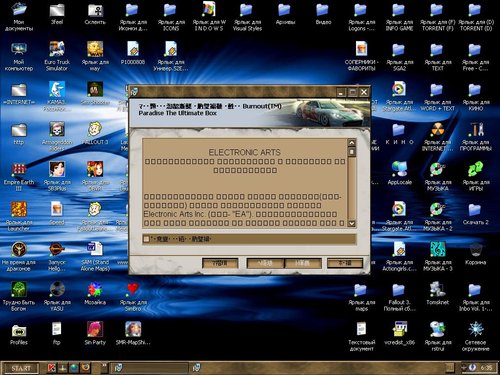500x375 pixels.
Task: Click the license text scrollbar up arrow
Action: click(351, 143)
